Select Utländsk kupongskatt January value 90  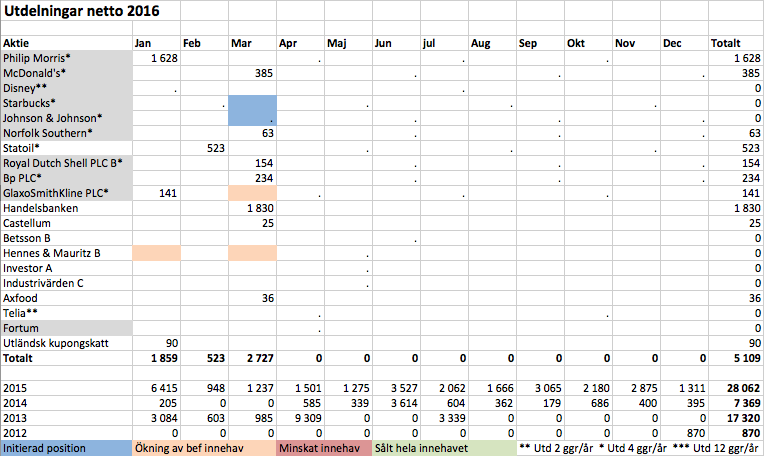(156, 343)
